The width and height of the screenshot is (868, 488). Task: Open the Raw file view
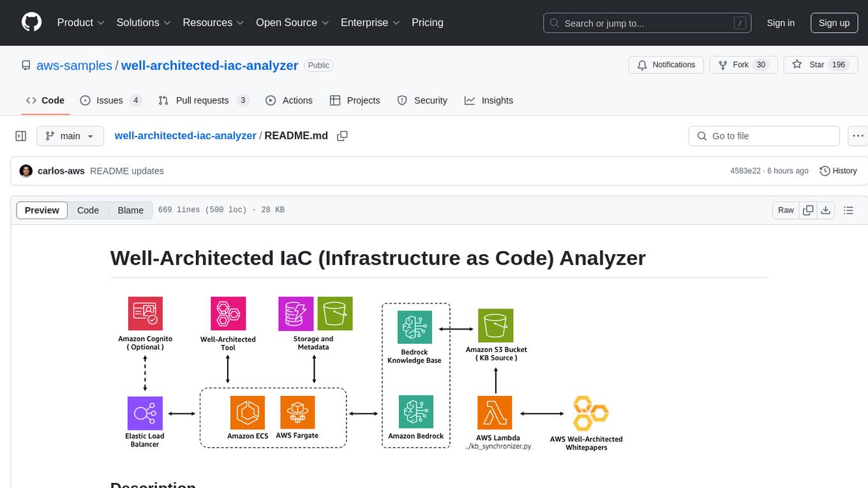click(x=786, y=210)
